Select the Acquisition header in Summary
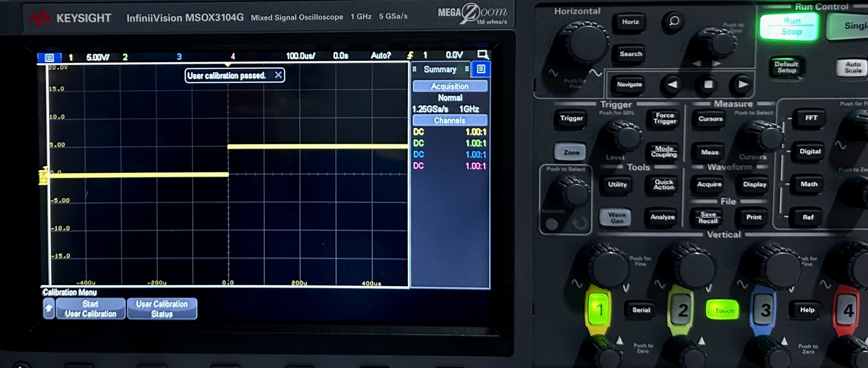The width and height of the screenshot is (868, 368). pos(450,86)
